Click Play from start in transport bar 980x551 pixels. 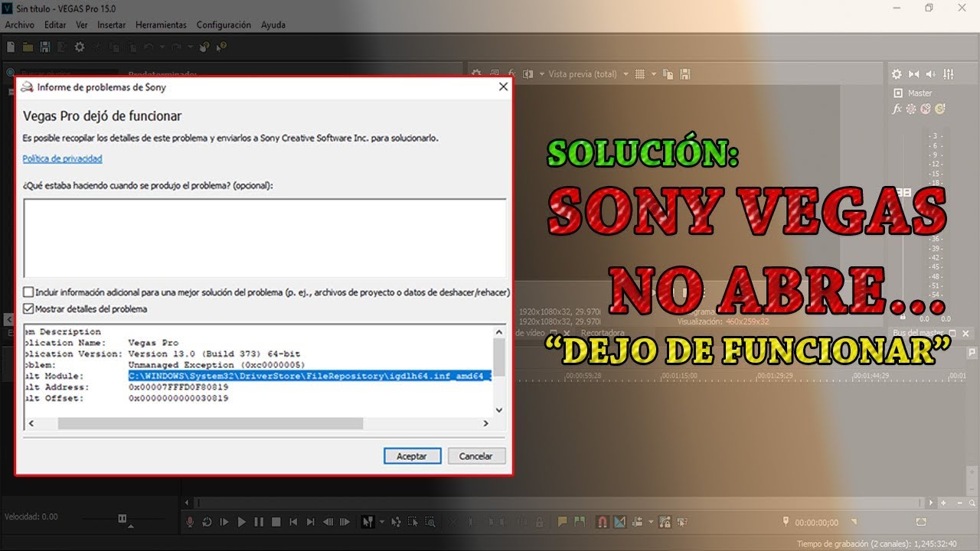click(x=224, y=522)
